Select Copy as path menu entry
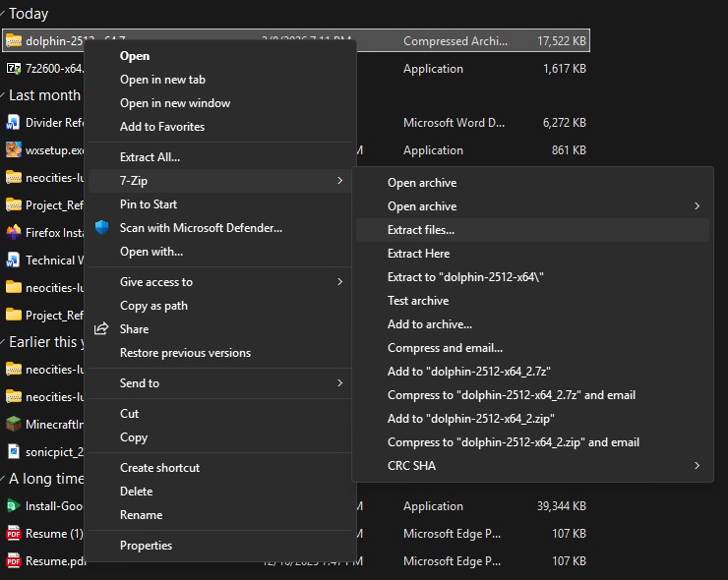This screenshot has width=728, height=580. (x=153, y=306)
